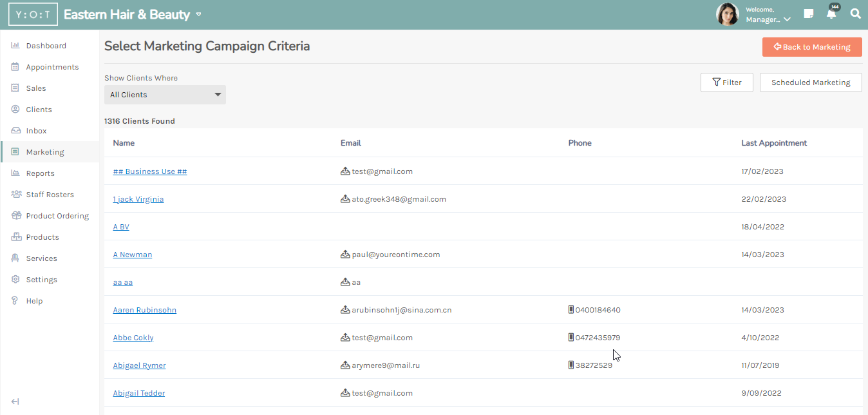The image size is (868, 415).
Task: Click the Sales icon in sidebar
Action: [15, 88]
